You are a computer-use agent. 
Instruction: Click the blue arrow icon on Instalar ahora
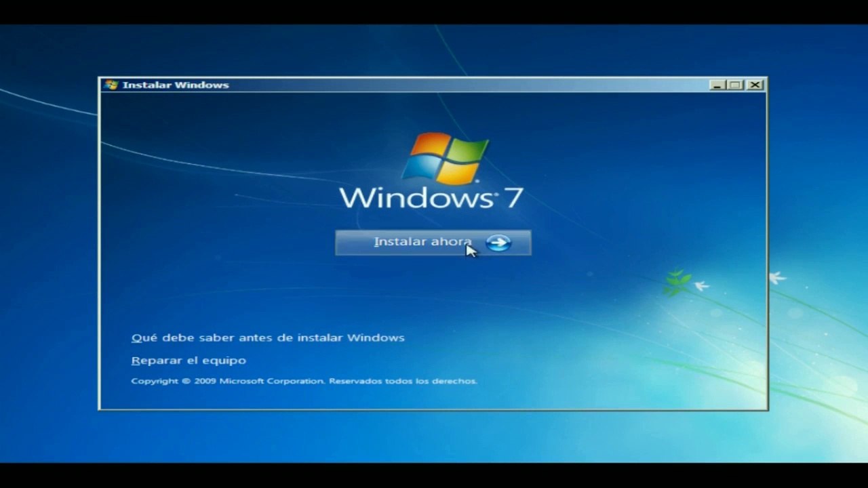pyautogui.click(x=498, y=243)
